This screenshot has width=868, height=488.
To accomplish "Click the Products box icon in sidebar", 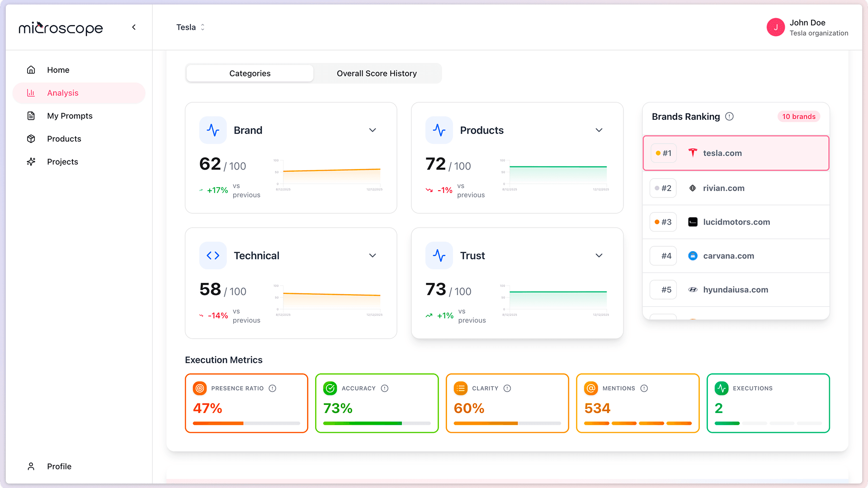I will pos(31,139).
